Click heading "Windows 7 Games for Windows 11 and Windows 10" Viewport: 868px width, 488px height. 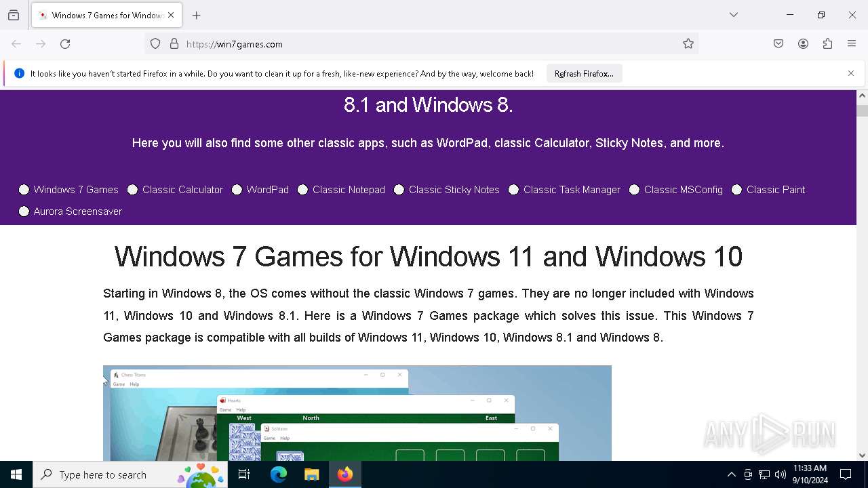(x=429, y=257)
